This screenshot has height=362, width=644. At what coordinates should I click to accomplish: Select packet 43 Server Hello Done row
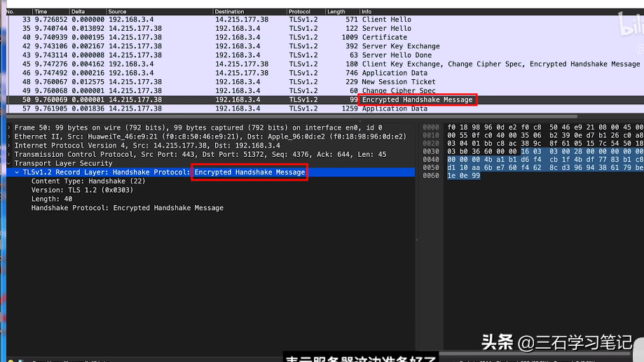coord(325,55)
